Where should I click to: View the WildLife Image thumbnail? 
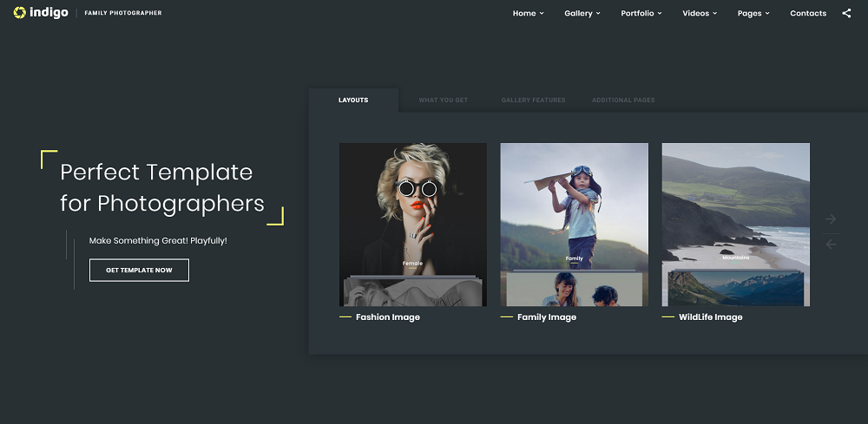point(735,224)
